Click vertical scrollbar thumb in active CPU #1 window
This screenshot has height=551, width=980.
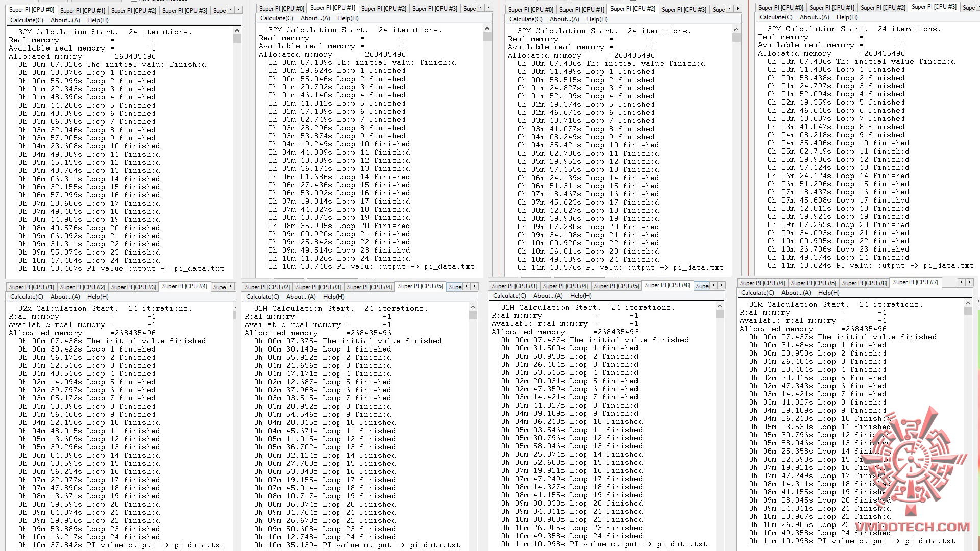pyautogui.click(x=487, y=37)
